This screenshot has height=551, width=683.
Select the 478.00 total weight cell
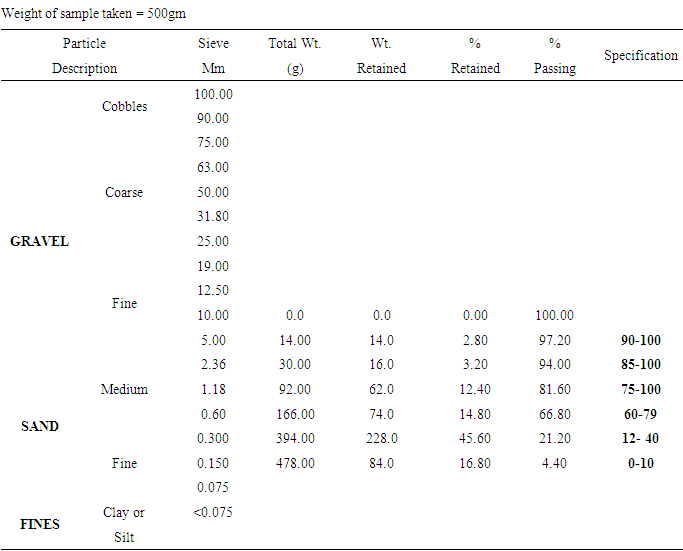(295, 464)
